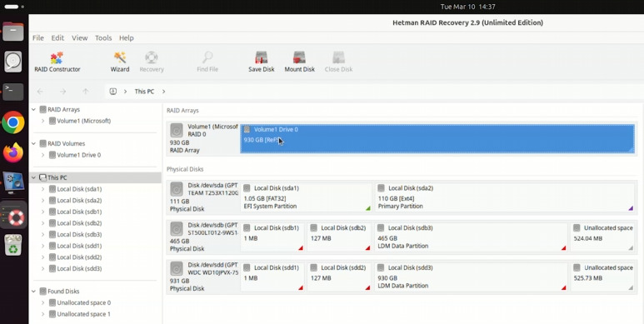This screenshot has height=324, width=644.
Task: Open the View menu
Action: pyautogui.click(x=80, y=37)
